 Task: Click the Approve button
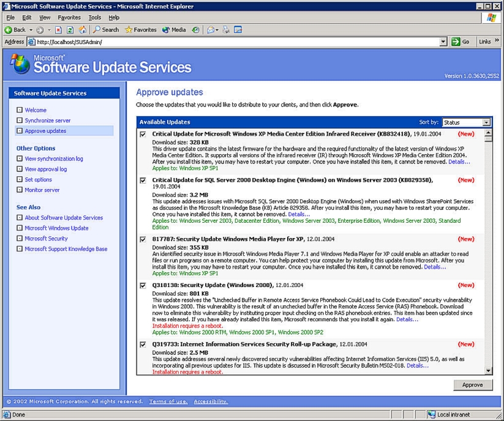coord(473,385)
